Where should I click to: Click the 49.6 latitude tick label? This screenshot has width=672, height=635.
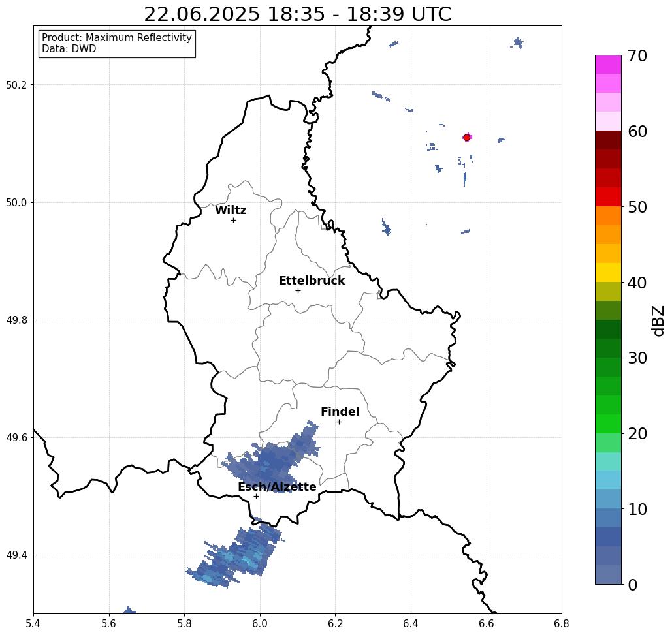pyautogui.click(x=16, y=438)
